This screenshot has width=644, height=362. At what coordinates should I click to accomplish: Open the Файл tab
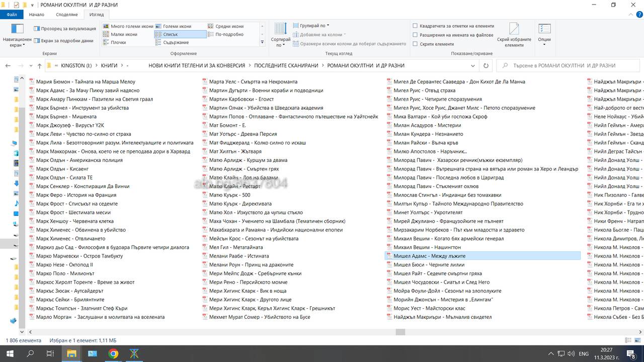(x=12, y=15)
